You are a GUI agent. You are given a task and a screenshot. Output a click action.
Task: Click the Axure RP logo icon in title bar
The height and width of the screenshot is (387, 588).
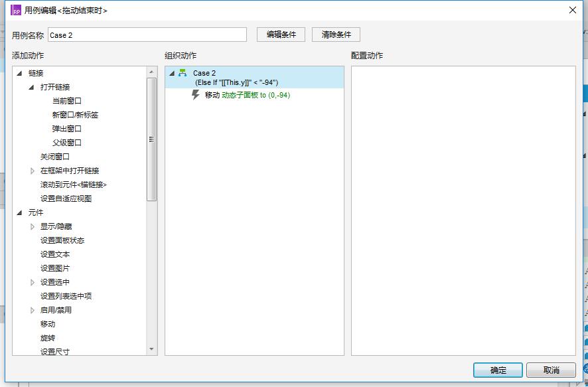[16, 10]
